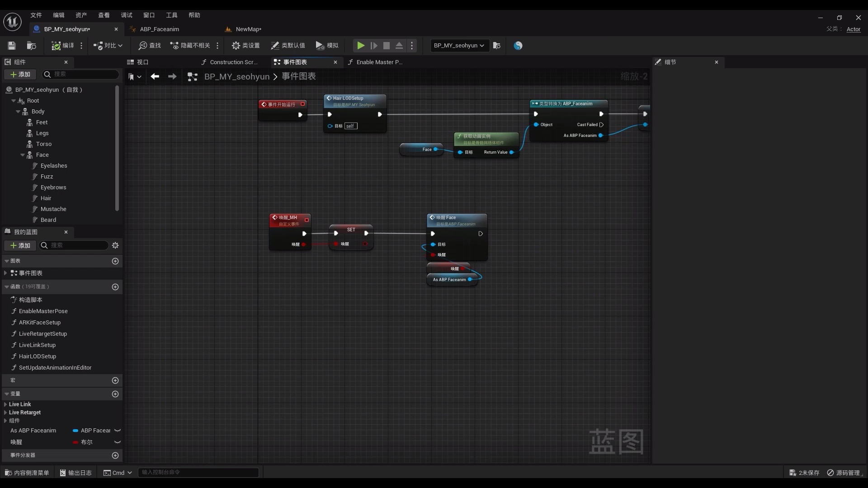Open the 工具 menu

click(171, 15)
